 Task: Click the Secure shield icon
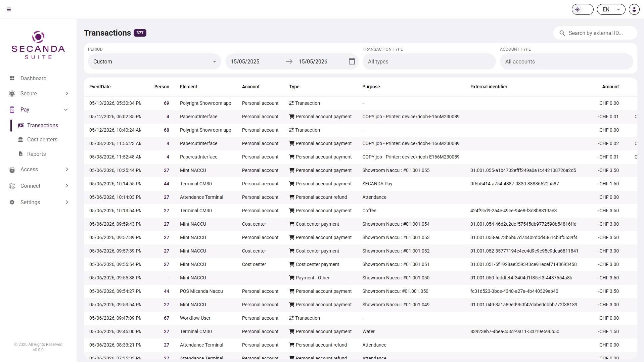click(12, 94)
